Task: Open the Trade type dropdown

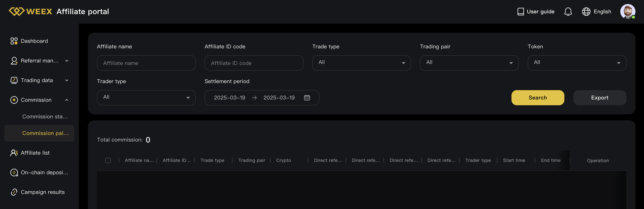Action: [361, 63]
